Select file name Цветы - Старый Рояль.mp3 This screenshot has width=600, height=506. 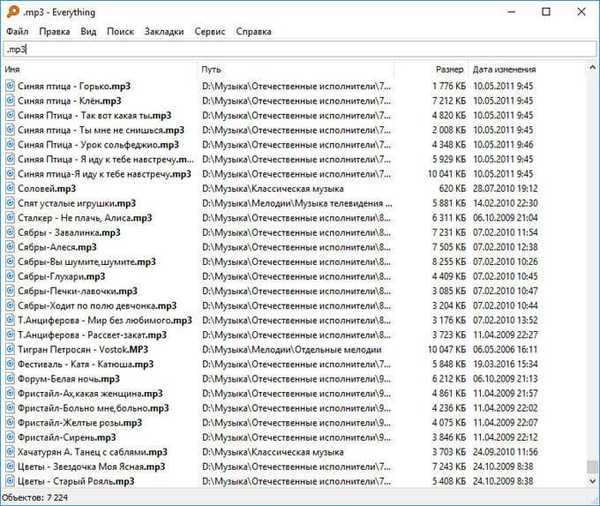(76, 481)
